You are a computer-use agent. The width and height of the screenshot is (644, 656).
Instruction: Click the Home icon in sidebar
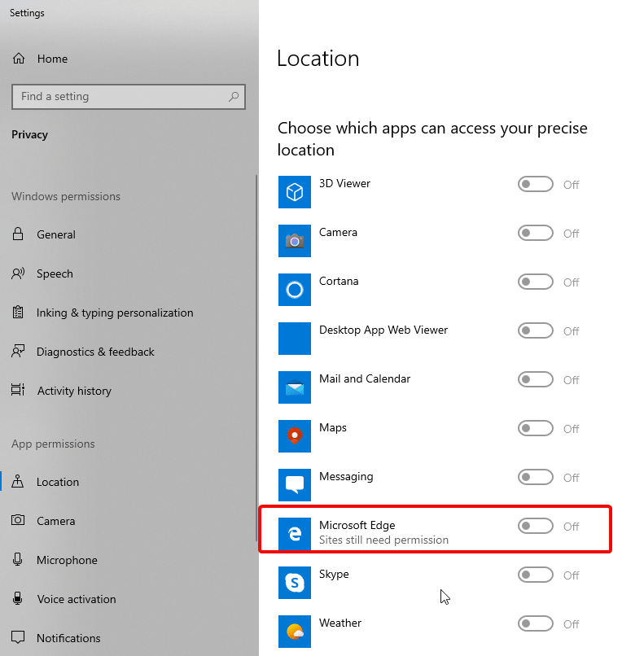tap(19, 58)
